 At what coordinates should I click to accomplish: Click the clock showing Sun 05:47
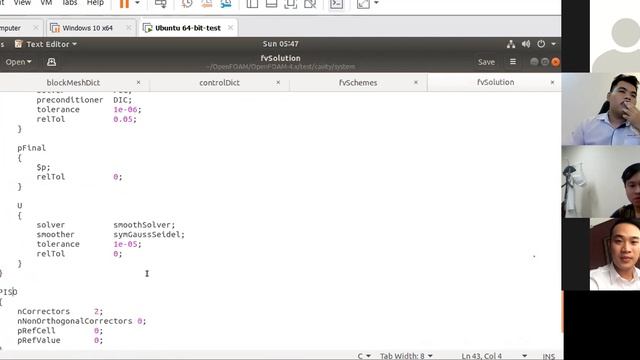tap(280, 44)
